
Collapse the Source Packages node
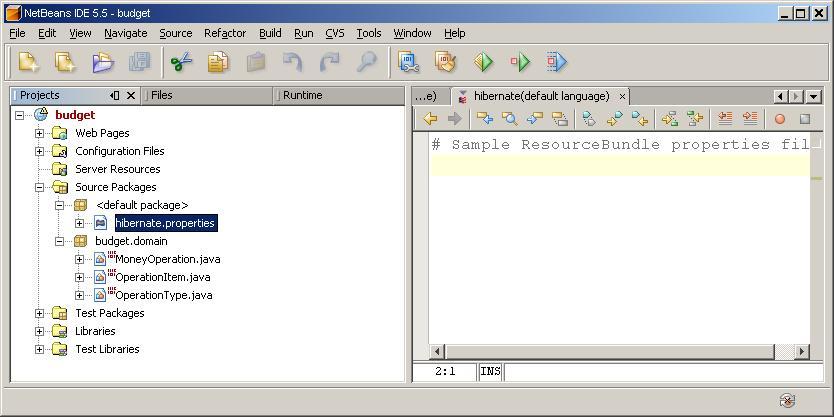pyautogui.click(x=39, y=187)
